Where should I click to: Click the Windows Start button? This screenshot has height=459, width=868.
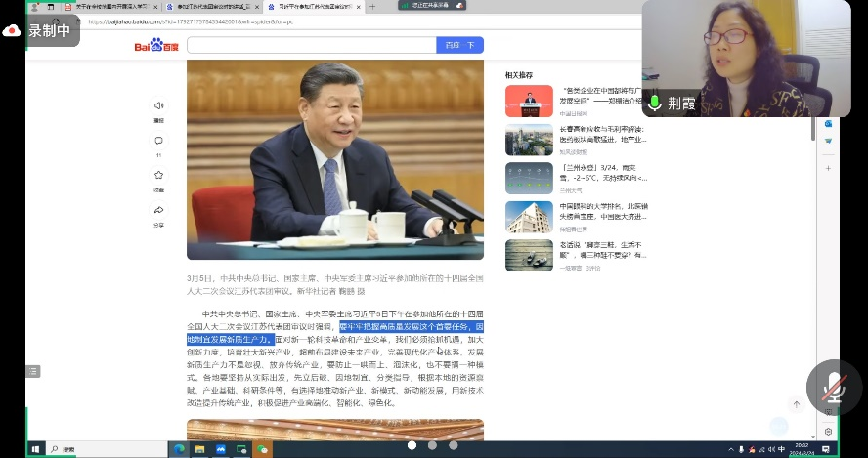pos(35,449)
